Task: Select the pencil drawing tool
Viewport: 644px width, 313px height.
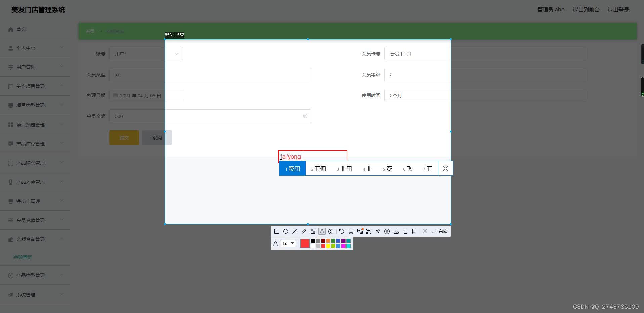Action: (x=304, y=231)
